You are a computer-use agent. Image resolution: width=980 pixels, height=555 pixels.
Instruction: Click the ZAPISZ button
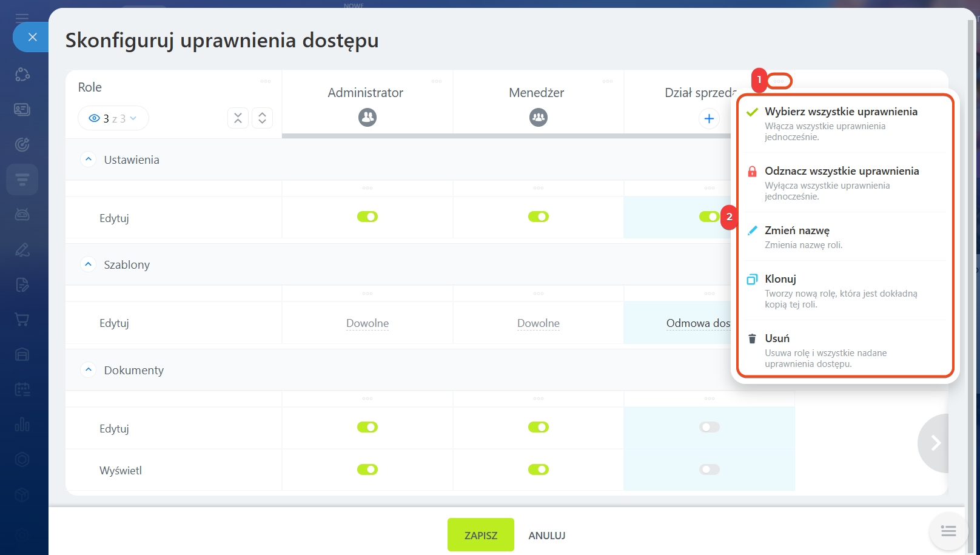[480, 535]
